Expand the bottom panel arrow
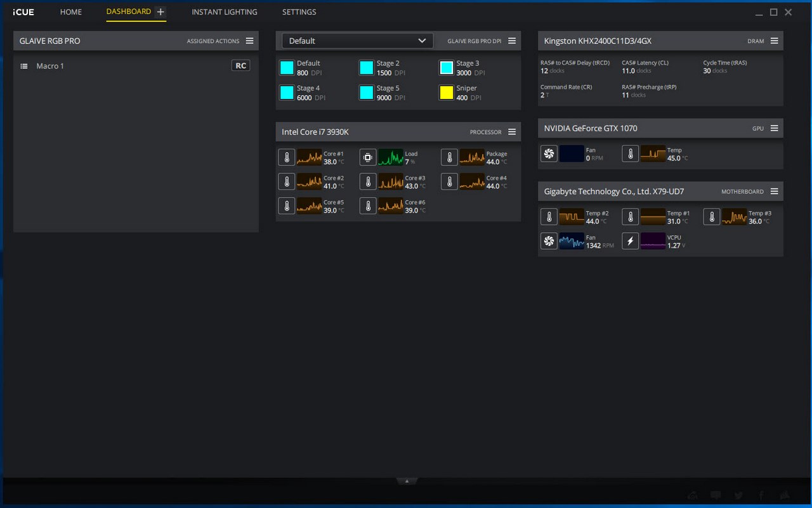This screenshot has height=508, width=812. 407,481
